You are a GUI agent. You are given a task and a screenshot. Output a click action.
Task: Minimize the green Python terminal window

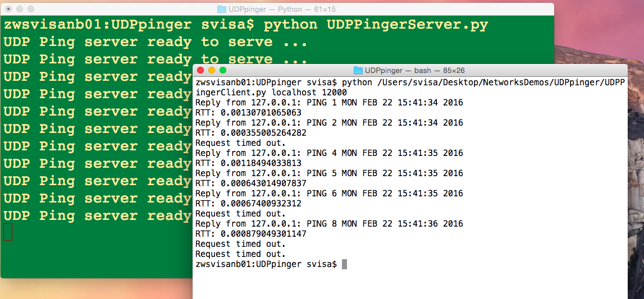pos(20,9)
